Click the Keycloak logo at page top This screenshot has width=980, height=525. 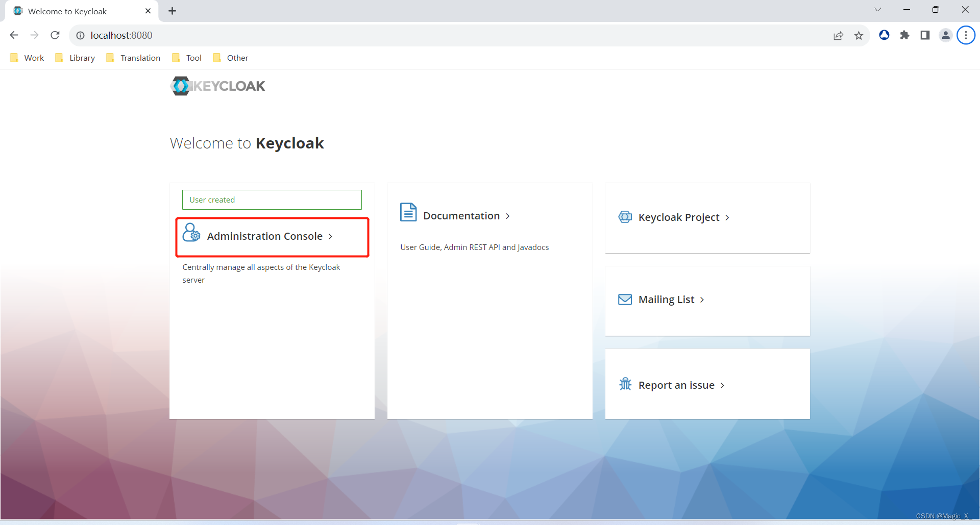point(217,86)
